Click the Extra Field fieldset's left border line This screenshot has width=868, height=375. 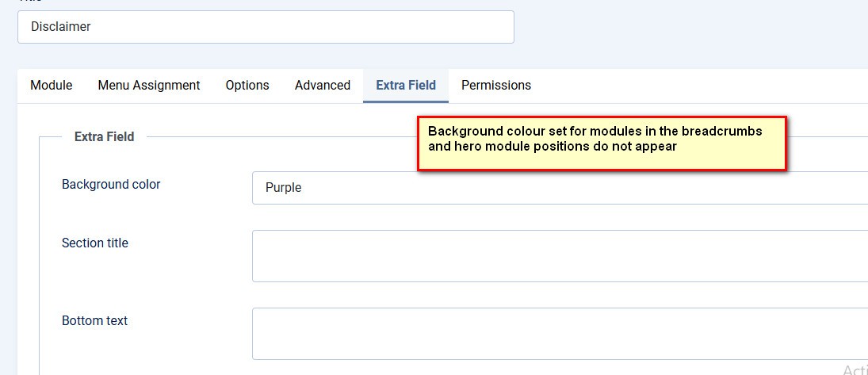(x=40, y=254)
